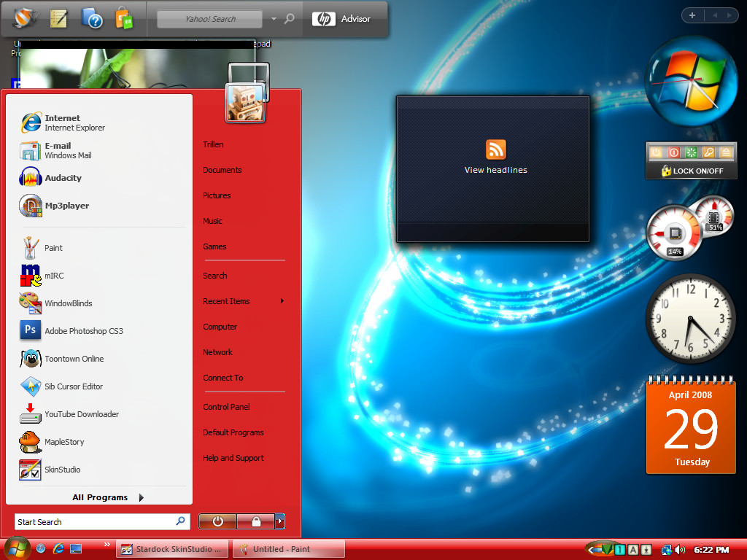Expand the Recent Items submenu arrow
This screenshot has width=747, height=560.
[x=282, y=301]
